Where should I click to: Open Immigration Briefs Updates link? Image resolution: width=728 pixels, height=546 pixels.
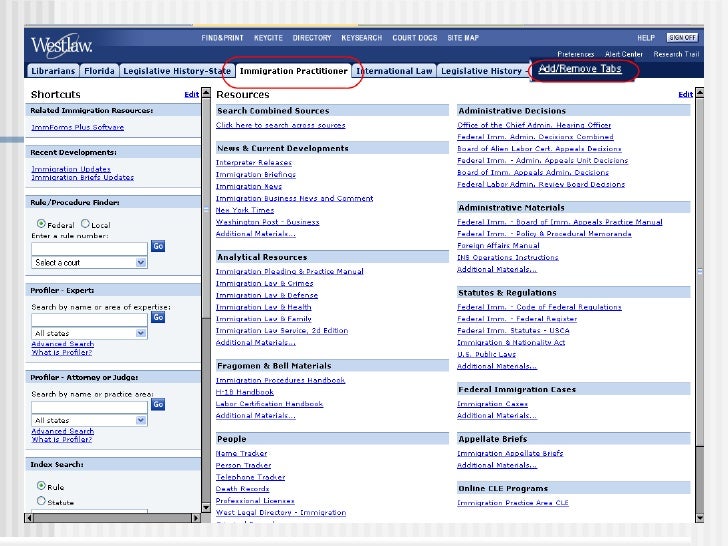(82, 177)
